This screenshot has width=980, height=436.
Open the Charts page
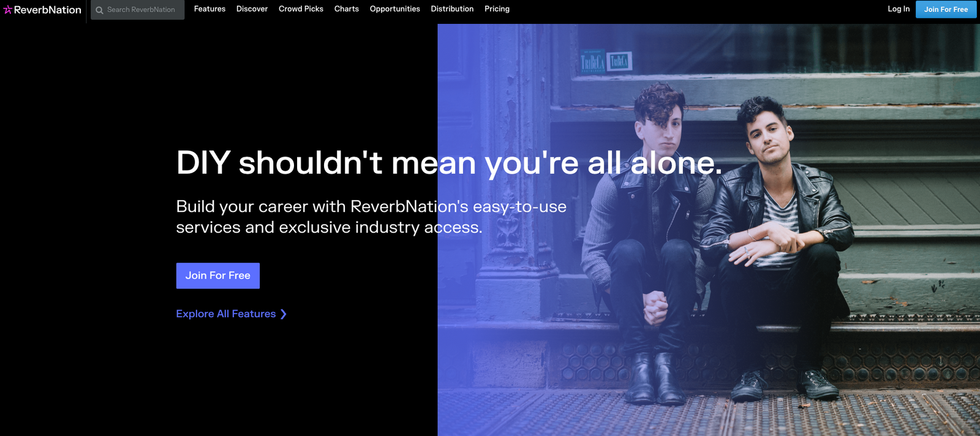[x=347, y=9]
